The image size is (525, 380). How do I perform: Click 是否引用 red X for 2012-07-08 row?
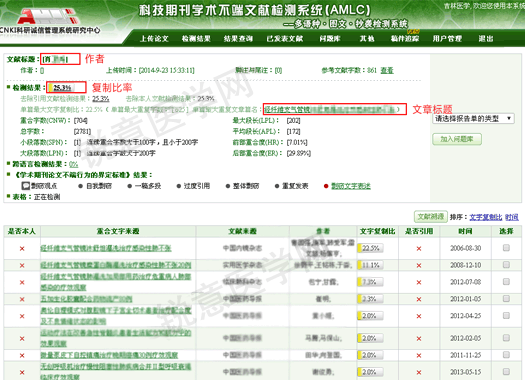[x=419, y=282]
